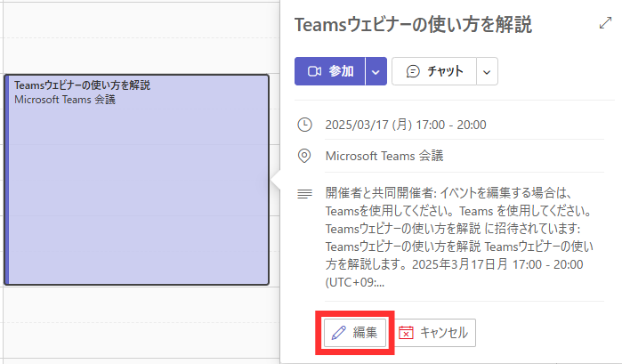Expand the dropdown arrow beside チャット

tap(487, 72)
